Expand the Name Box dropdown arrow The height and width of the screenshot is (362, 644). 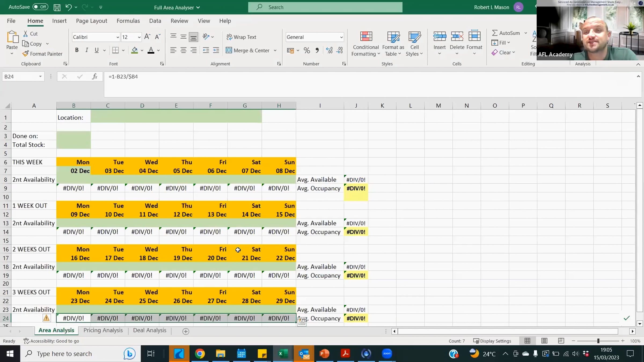point(40,76)
